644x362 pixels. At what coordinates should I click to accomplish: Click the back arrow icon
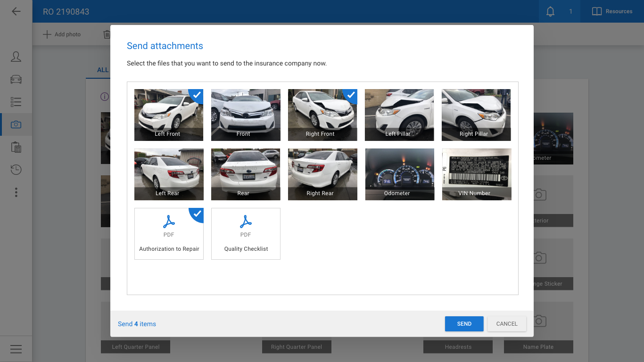point(16,11)
